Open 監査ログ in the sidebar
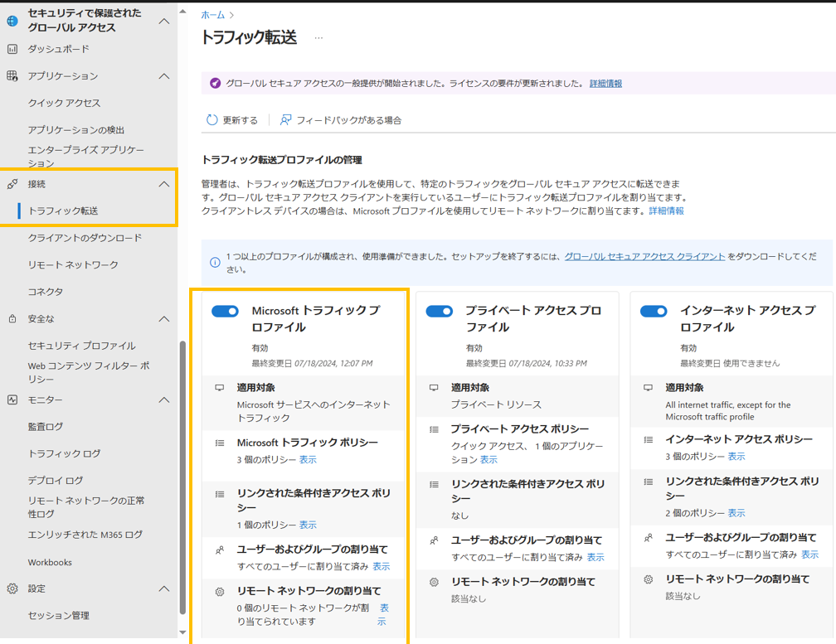The image size is (836, 644). (46, 427)
